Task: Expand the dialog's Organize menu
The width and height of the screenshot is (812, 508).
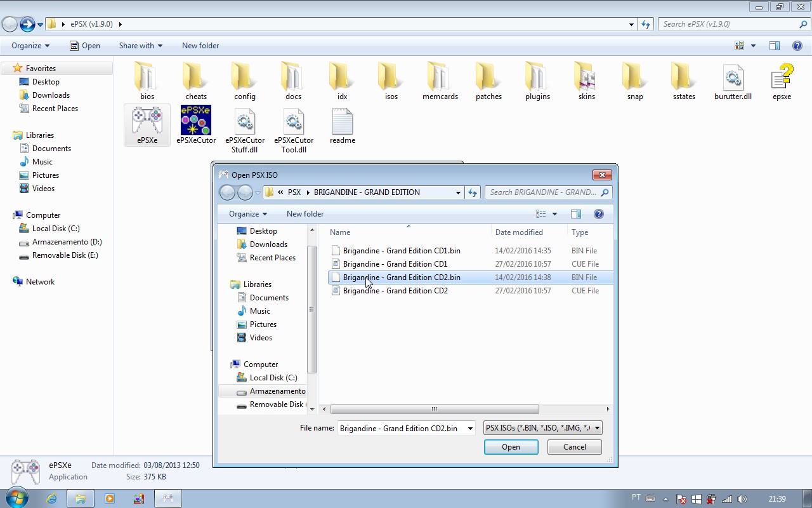Action: (x=247, y=214)
